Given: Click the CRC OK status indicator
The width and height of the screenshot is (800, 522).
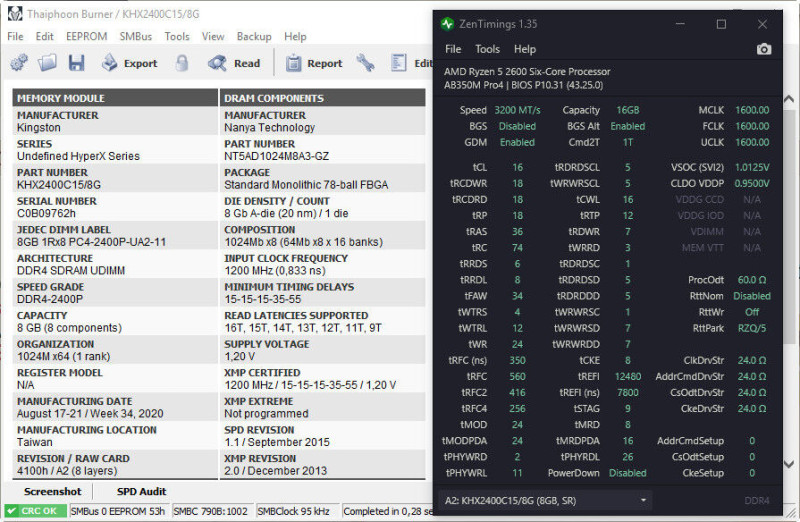Looking at the screenshot, I should [x=35, y=511].
